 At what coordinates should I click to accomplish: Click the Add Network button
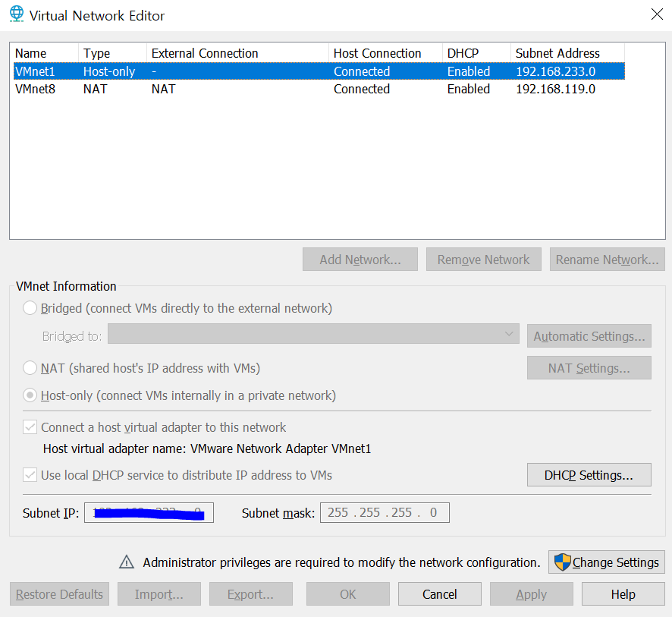coord(360,260)
